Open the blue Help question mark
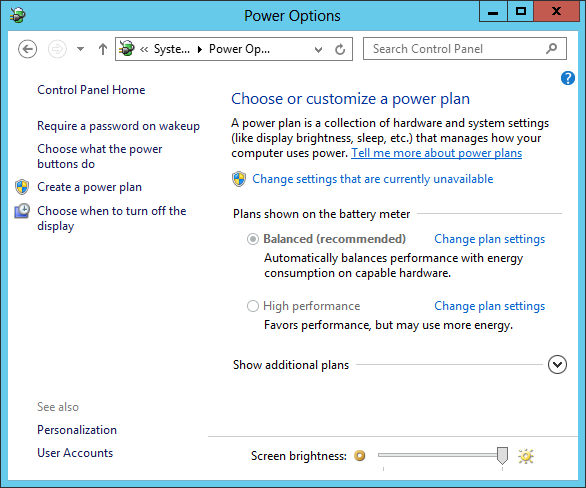This screenshot has width=586, height=488. tap(568, 78)
